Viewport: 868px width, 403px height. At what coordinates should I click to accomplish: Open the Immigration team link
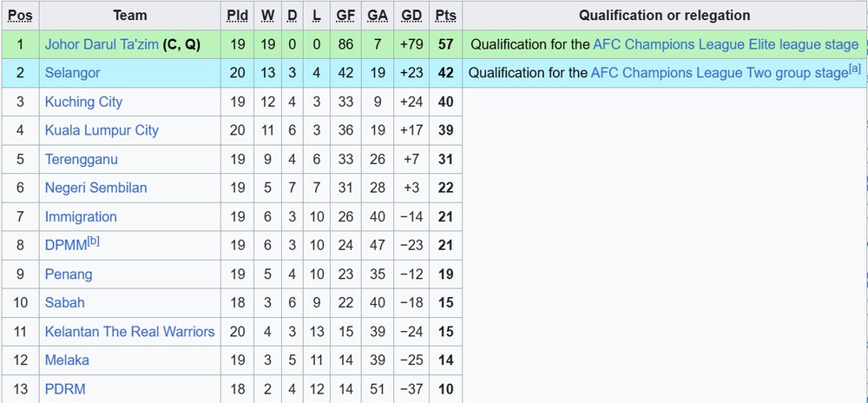click(x=81, y=216)
